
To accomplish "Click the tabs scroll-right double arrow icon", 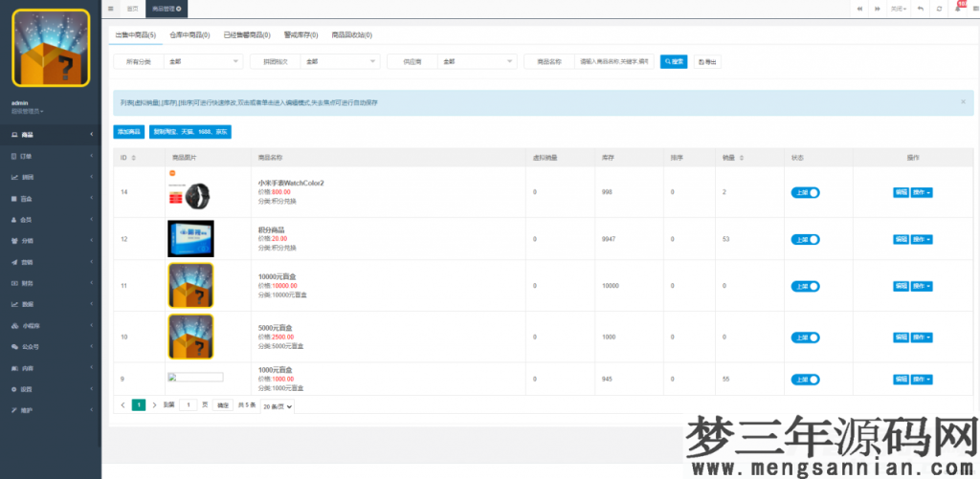I will (x=878, y=9).
